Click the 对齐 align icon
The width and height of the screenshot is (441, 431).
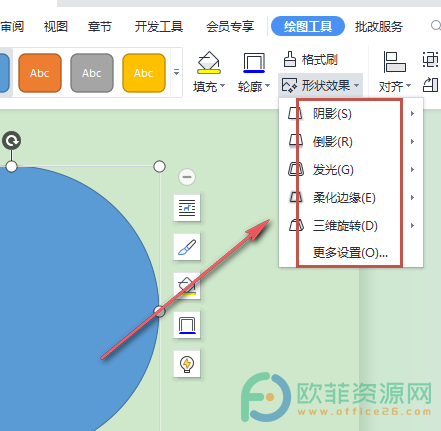click(394, 62)
